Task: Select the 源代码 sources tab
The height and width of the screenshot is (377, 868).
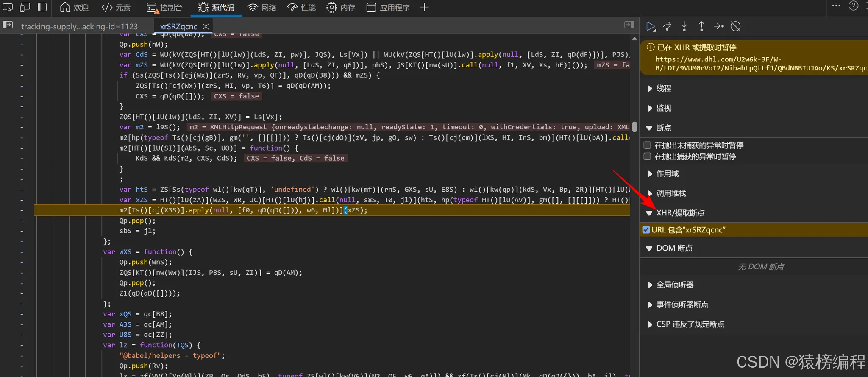Action: (x=216, y=8)
